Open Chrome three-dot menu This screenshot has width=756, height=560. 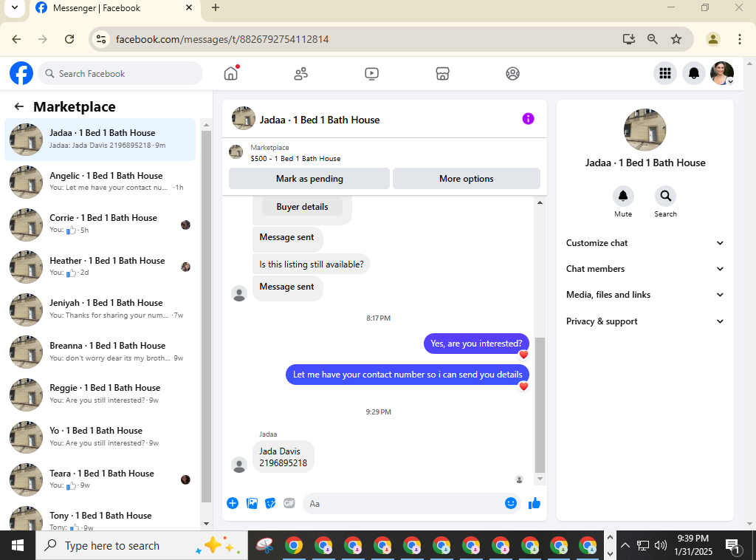point(739,39)
